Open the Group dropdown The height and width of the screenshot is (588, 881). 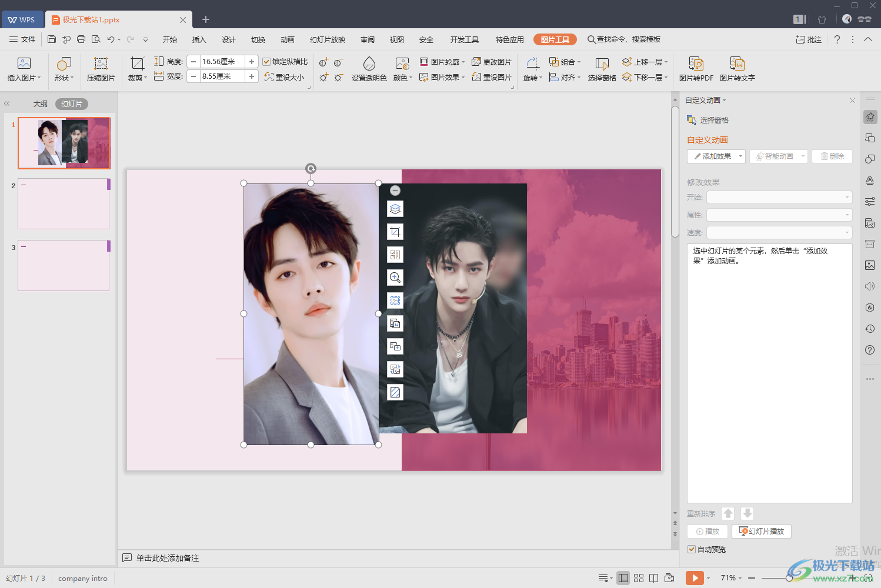coord(565,62)
